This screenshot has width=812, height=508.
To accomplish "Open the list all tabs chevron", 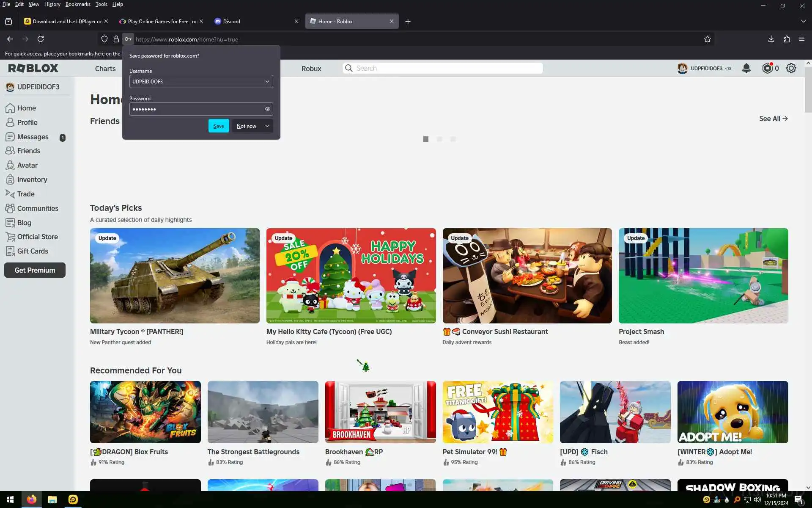I will (x=803, y=21).
